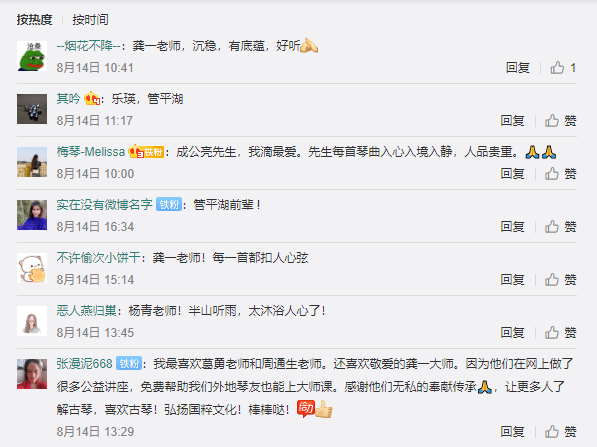Open 不许偷次小饼干's profile link
The height and width of the screenshot is (447, 597).
(x=98, y=258)
